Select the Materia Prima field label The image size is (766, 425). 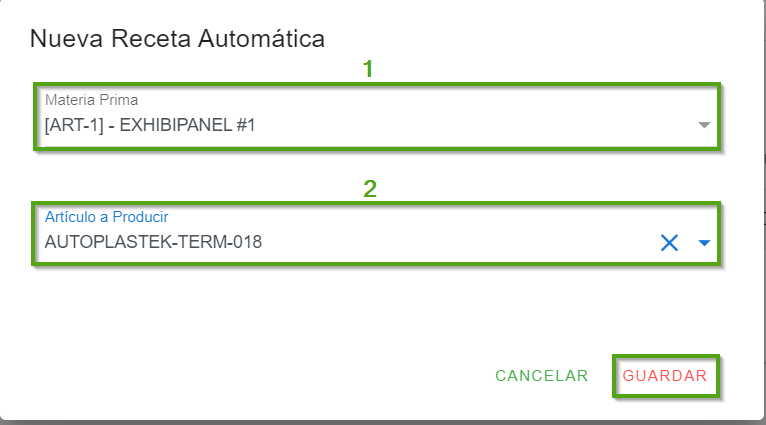click(x=91, y=100)
